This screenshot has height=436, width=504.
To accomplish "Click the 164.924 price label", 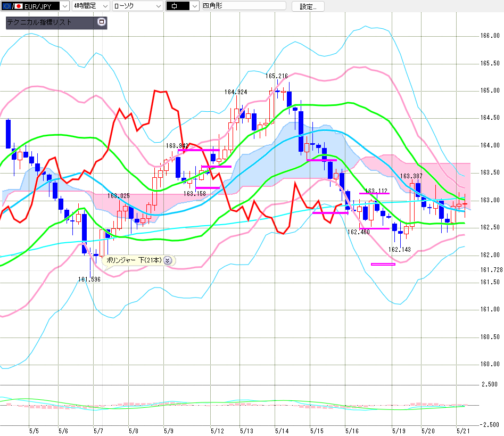I will tap(236, 92).
